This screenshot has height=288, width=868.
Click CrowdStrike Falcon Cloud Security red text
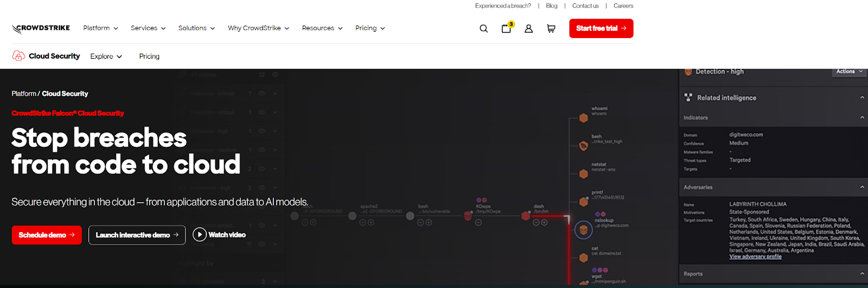pyautogui.click(x=68, y=114)
